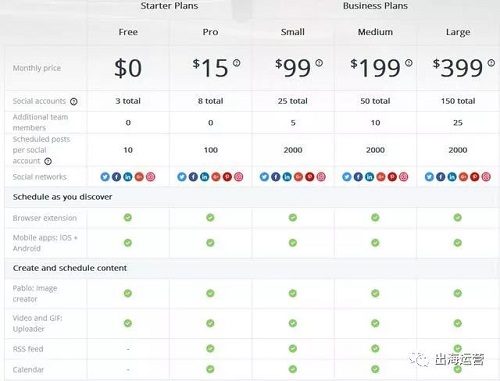Click the "50 total" social accounts value
The width and height of the screenshot is (500, 381).
(x=375, y=101)
